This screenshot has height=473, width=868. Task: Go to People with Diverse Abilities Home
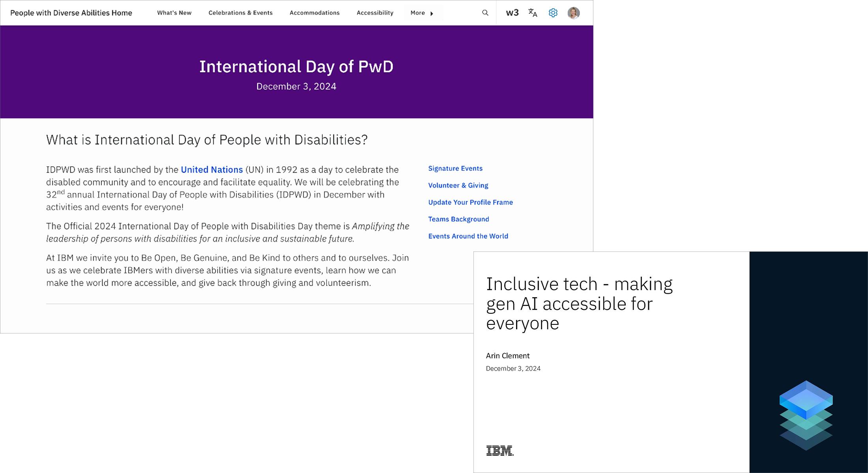71,13
